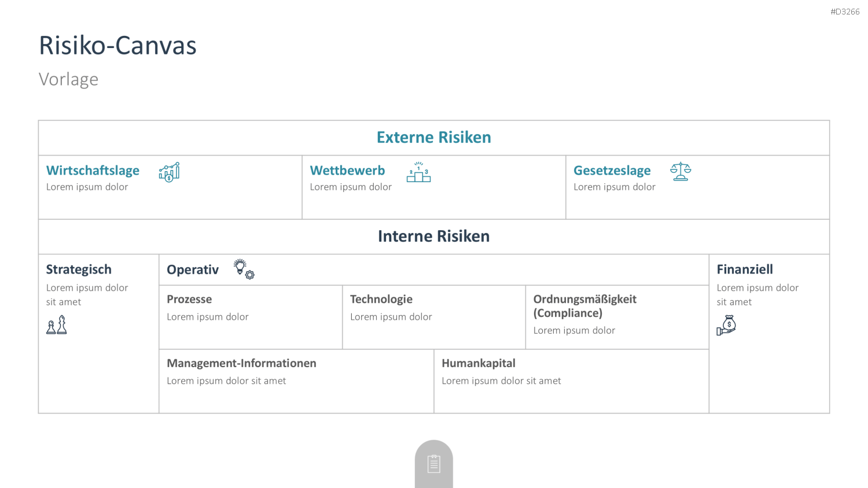This screenshot has height=488, width=868.
Task: Click Lorem ipsum text under Finanziell
Action: click(757, 295)
